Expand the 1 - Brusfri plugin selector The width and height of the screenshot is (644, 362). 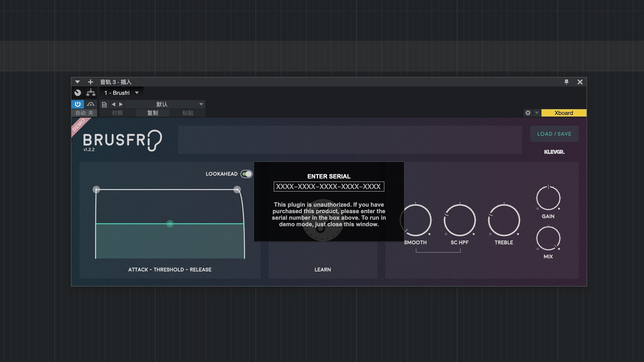tap(121, 93)
